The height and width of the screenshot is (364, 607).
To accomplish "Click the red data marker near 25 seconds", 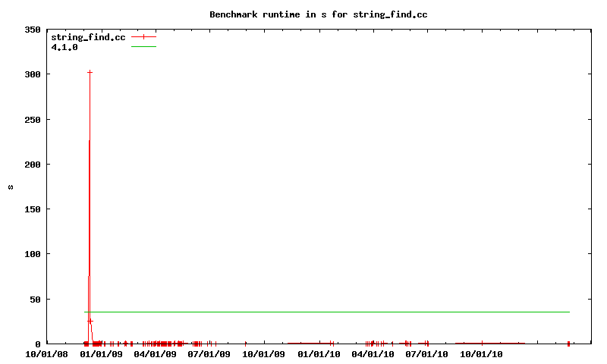I will (90, 322).
